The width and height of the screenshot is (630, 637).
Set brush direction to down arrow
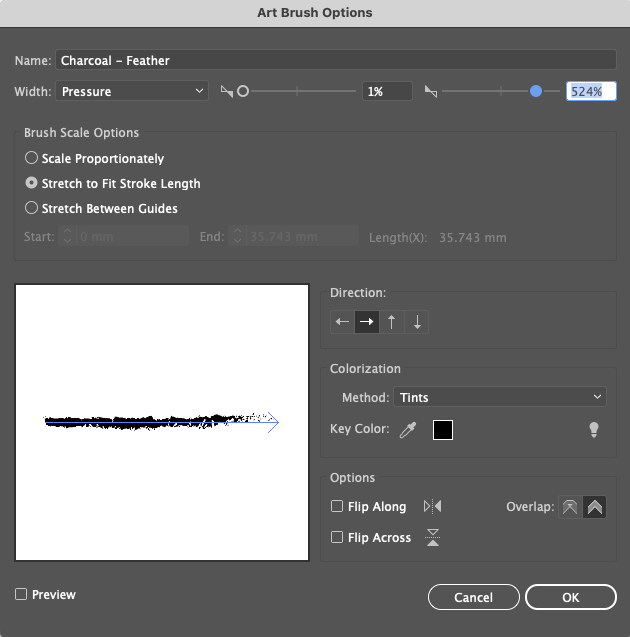click(417, 322)
